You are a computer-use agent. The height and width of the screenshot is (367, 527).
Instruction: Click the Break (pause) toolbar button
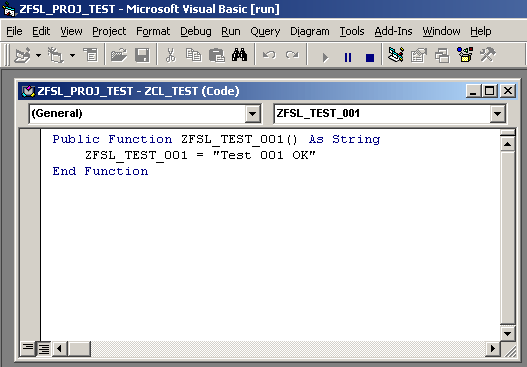click(x=348, y=57)
